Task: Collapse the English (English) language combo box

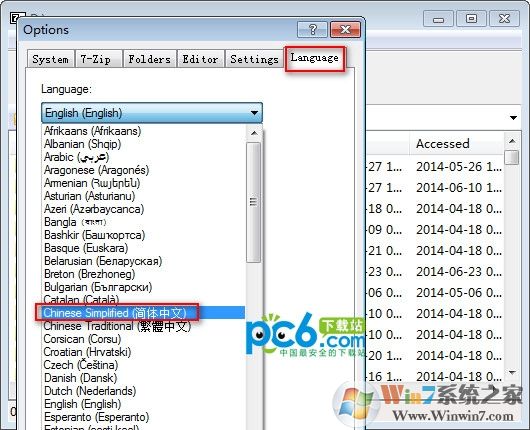Action: pos(152,113)
